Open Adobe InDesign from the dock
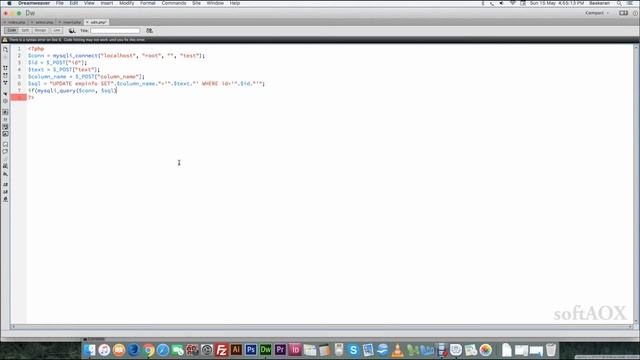Screen dimensions: 640x360 click(295, 350)
